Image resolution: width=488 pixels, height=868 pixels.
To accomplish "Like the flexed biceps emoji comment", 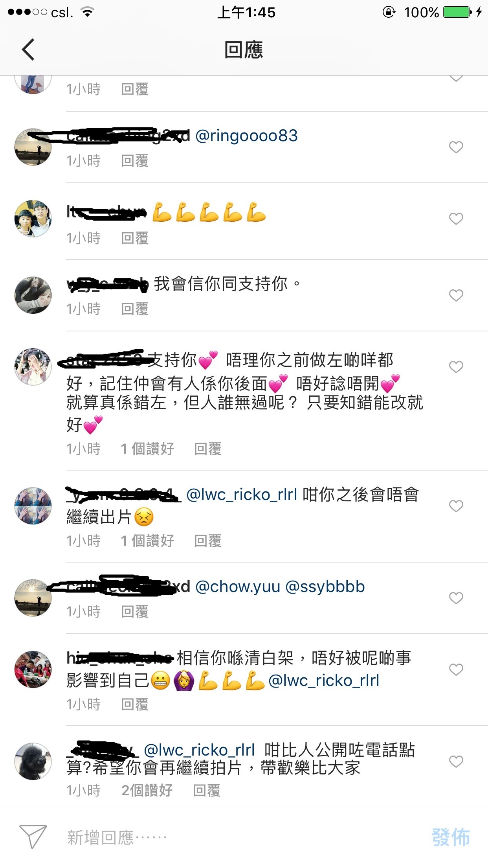I will coord(456,219).
